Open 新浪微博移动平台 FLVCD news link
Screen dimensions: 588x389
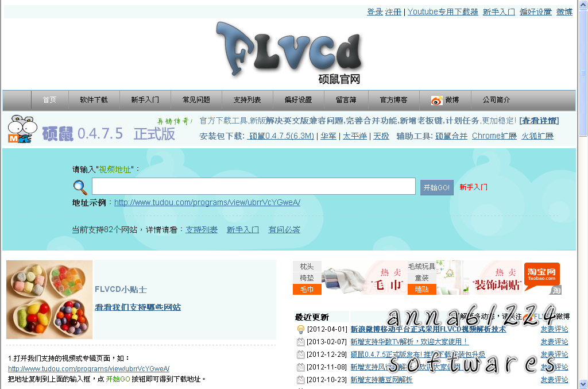[428, 329]
